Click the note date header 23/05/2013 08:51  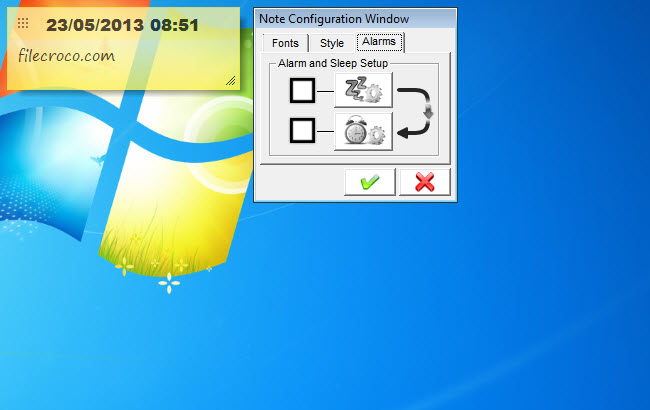[122, 25]
